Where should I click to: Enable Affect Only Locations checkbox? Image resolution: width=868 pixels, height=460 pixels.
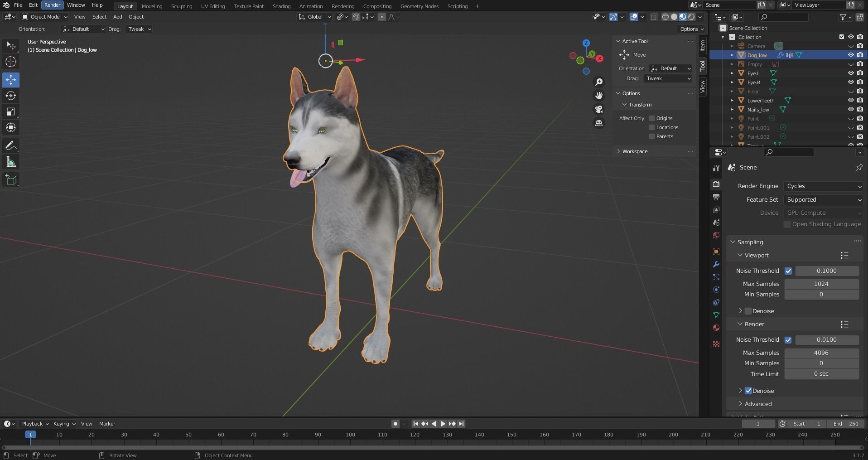click(652, 127)
